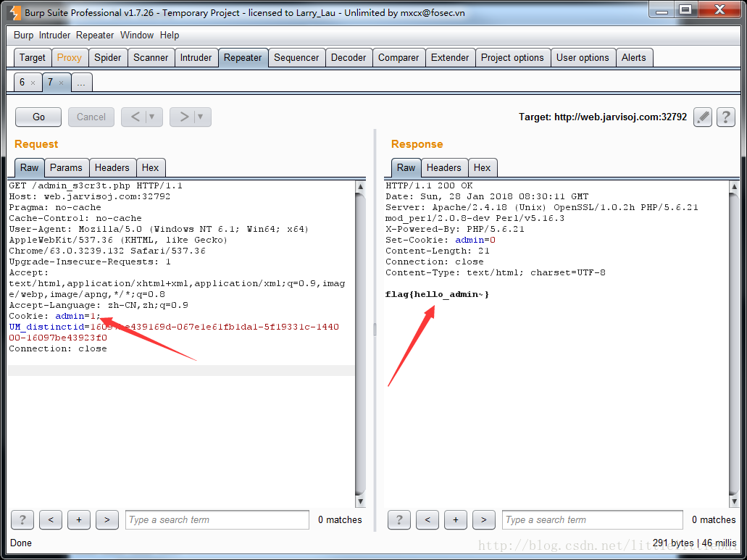The height and width of the screenshot is (560, 747).
Task: Click the edit target pencil icon
Action: click(703, 117)
